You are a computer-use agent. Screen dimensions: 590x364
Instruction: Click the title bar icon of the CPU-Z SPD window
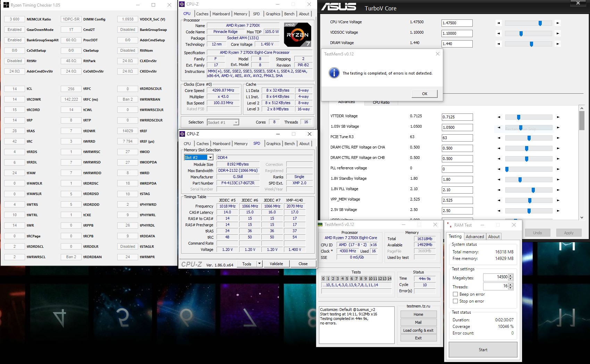click(183, 134)
